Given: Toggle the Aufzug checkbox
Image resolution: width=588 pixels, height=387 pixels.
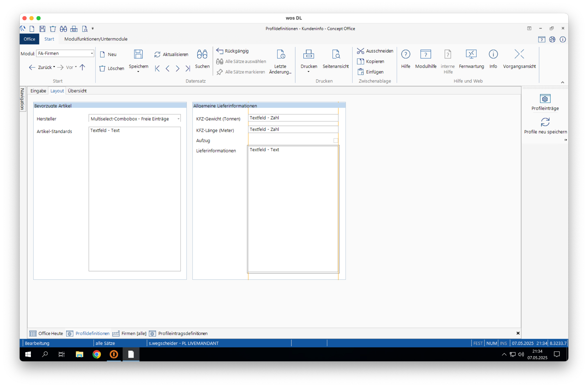Looking at the screenshot, I should tap(336, 141).
